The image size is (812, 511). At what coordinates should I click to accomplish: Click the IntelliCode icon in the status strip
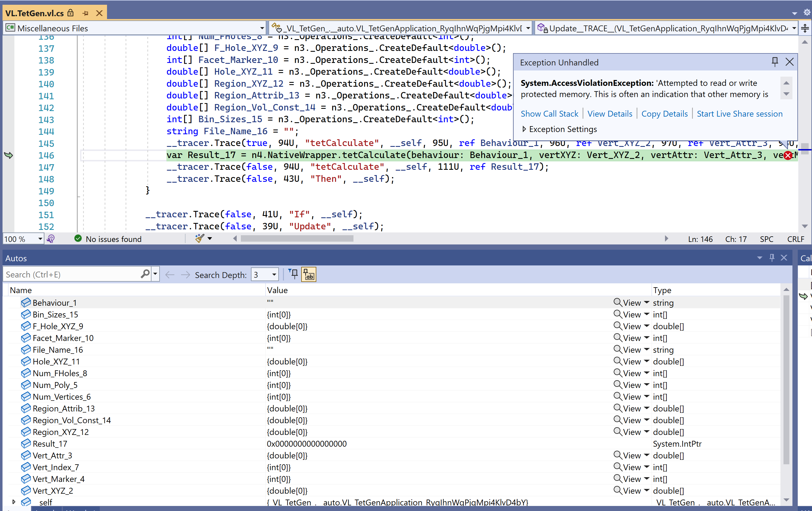[x=51, y=239]
